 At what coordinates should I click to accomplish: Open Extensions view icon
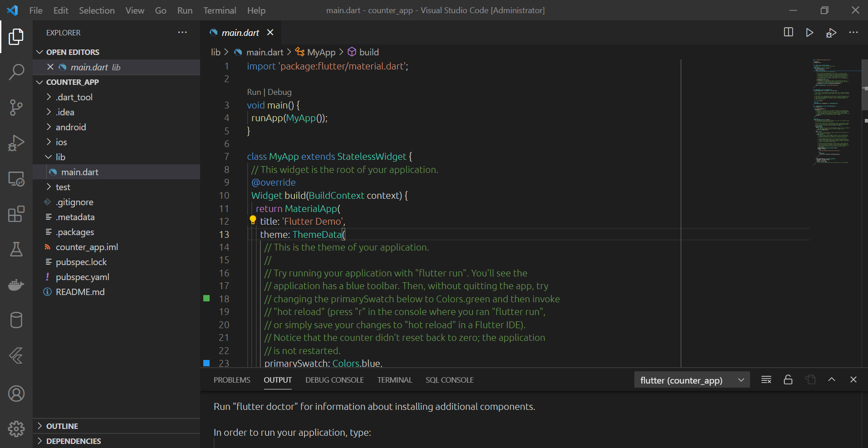click(16, 214)
